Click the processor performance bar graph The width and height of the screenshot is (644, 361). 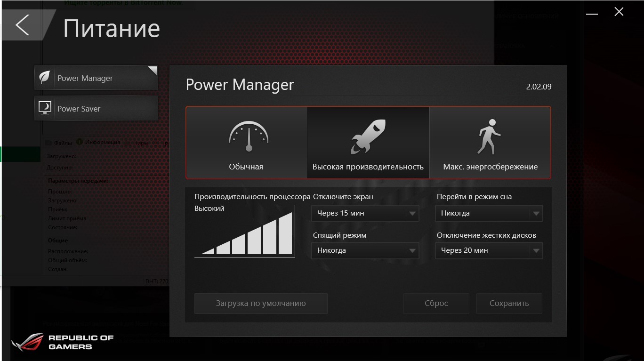(245, 232)
